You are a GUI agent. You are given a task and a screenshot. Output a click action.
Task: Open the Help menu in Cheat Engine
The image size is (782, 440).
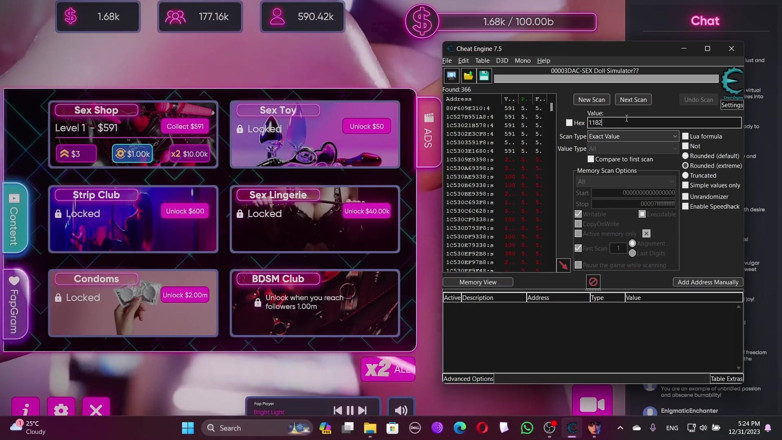pyautogui.click(x=543, y=61)
